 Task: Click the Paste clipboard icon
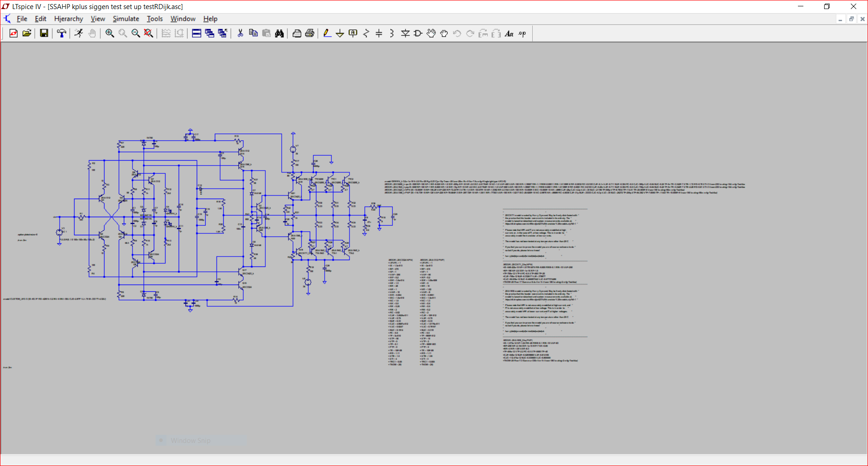point(267,33)
